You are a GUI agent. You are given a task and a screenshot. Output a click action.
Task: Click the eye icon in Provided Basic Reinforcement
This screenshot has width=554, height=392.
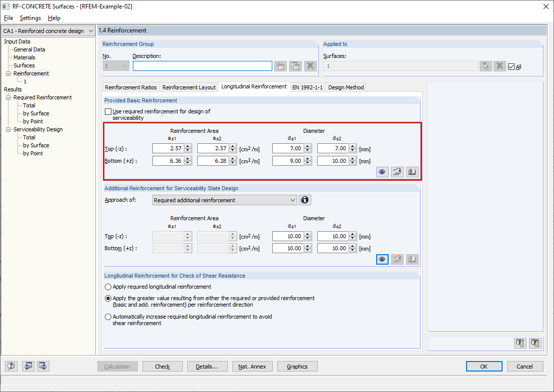(382, 172)
